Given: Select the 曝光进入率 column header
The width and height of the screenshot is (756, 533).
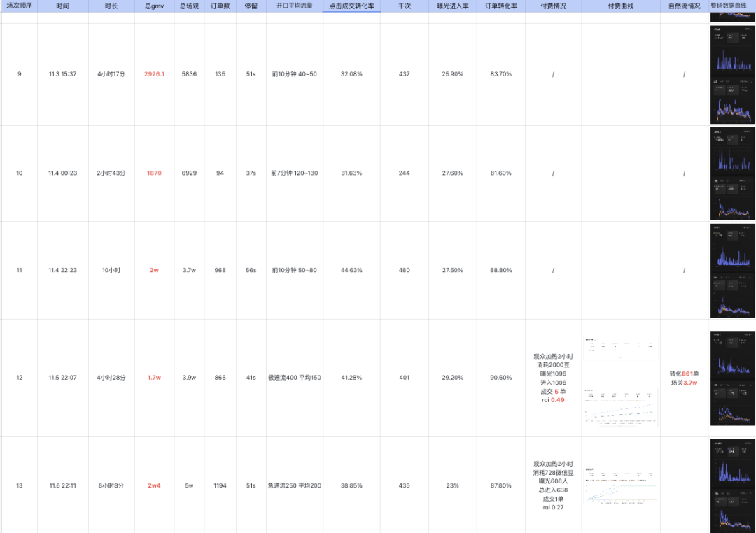Looking at the screenshot, I should point(453,6).
